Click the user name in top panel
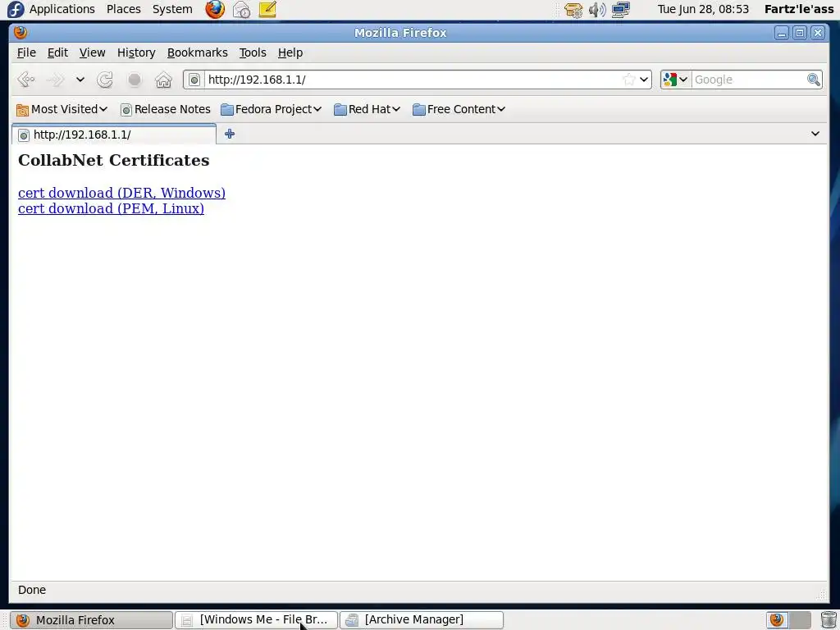Image resolution: width=840 pixels, height=630 pixels. point(799,9)
